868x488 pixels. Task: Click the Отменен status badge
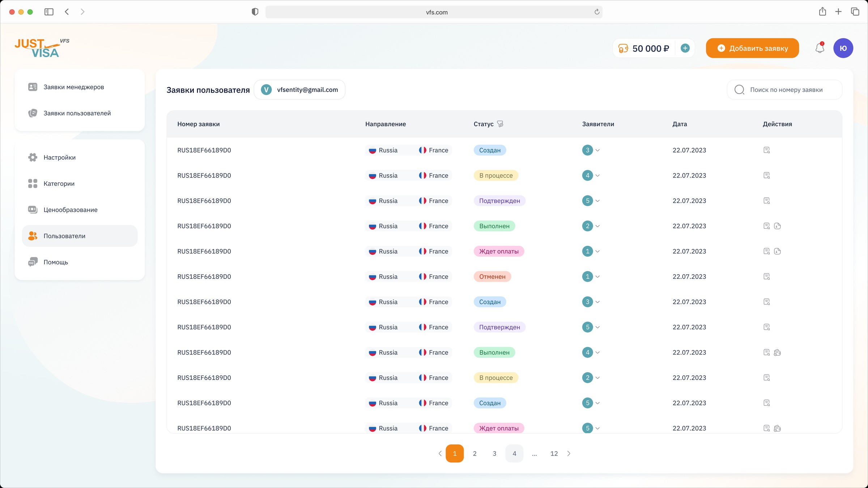(492, 277)
